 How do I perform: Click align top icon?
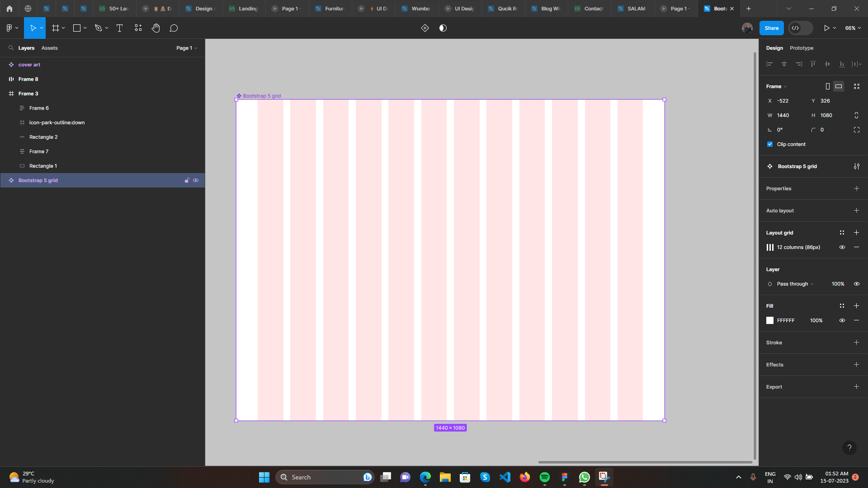[x=813, y=64]
